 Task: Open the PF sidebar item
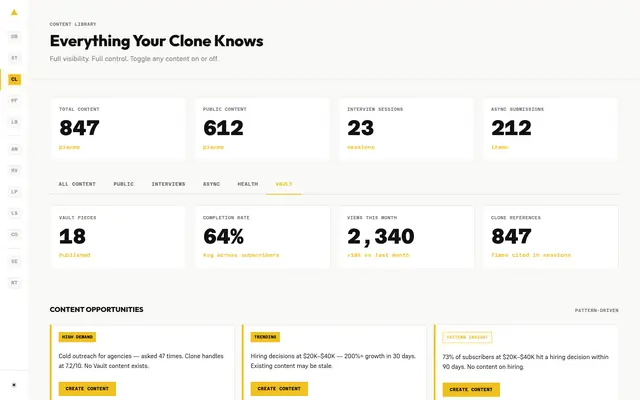pyautogui.click(x=14, y=100)
